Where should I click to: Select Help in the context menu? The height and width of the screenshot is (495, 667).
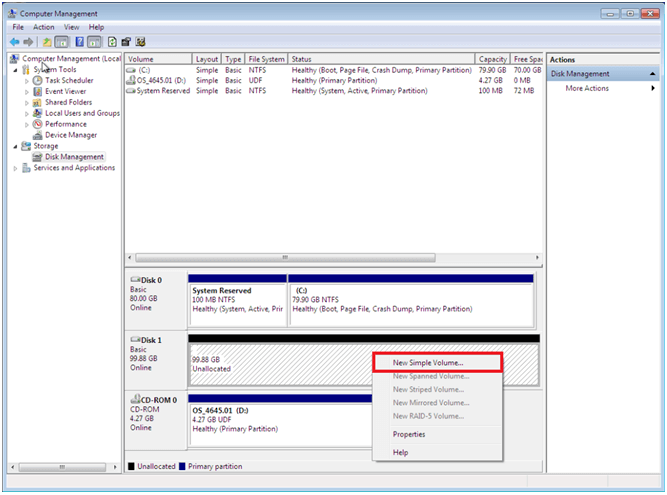pyautogui.click(x=438, y=452)
